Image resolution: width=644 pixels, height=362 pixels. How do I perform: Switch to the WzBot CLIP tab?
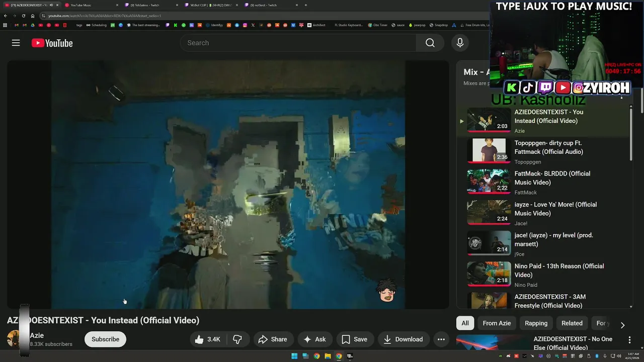[x=210, y=5]
